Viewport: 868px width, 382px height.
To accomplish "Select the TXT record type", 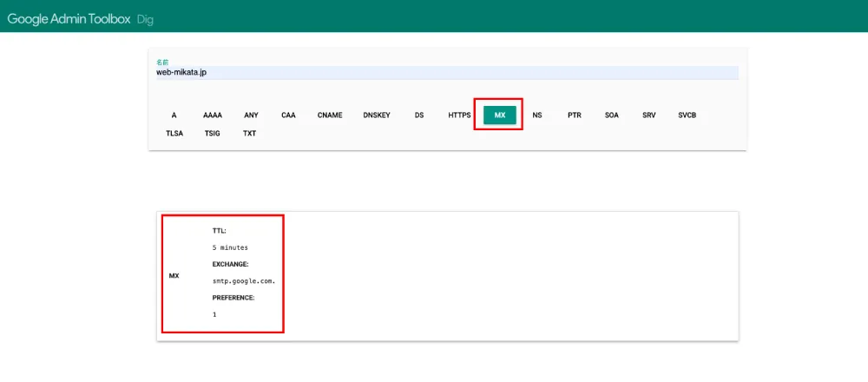I will tap(250, 134).
